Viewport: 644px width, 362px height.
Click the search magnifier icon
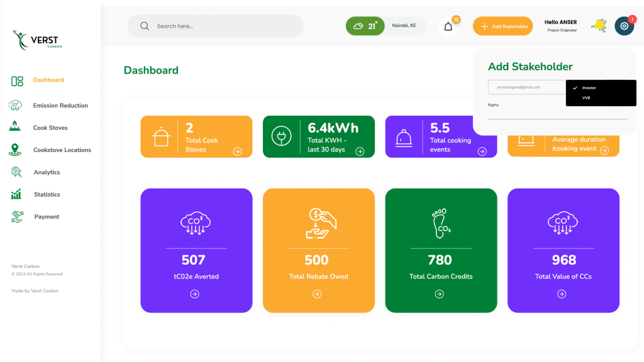click(145, 26)
